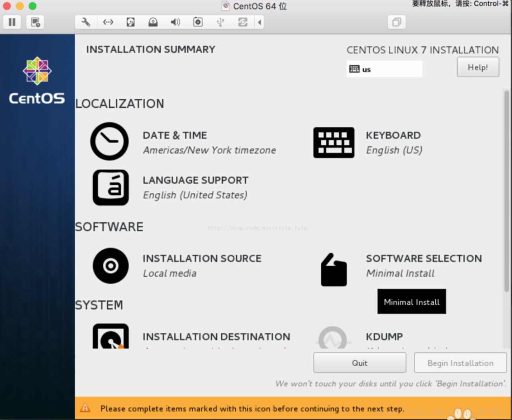
Task: Click the keyboard icon beside us
Action: pyautogui.click(x=354, y=69)
